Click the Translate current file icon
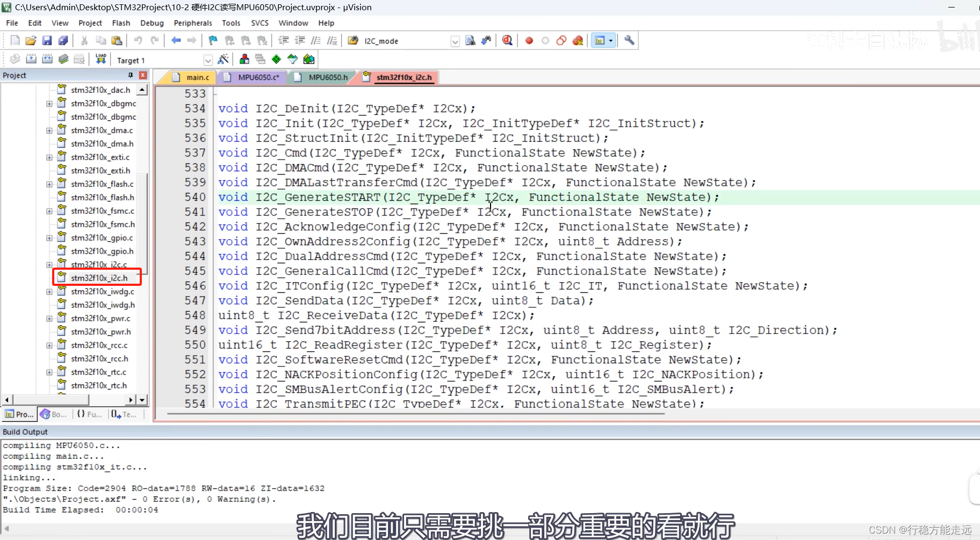980x540 pixels. (15, 59)
